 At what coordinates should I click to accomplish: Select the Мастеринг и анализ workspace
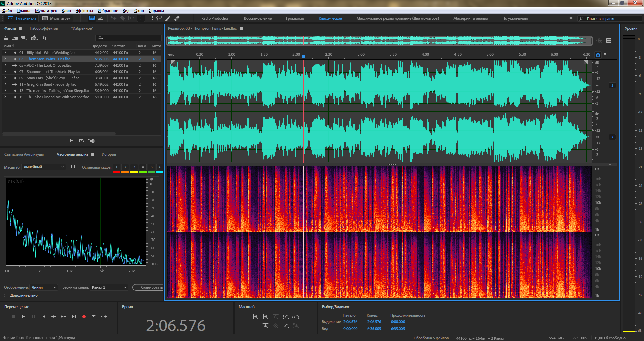tap(471, 18)
